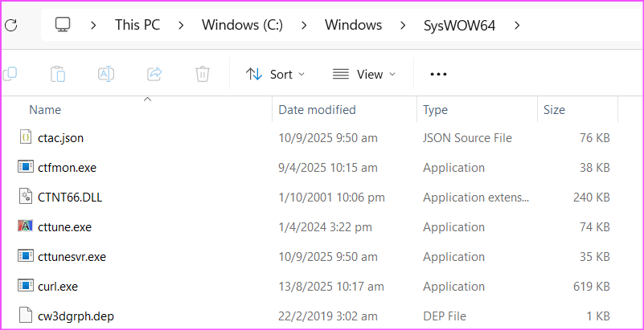Click the ctac.json file icon
Viewport: 644px width, 330px height.
26,138
